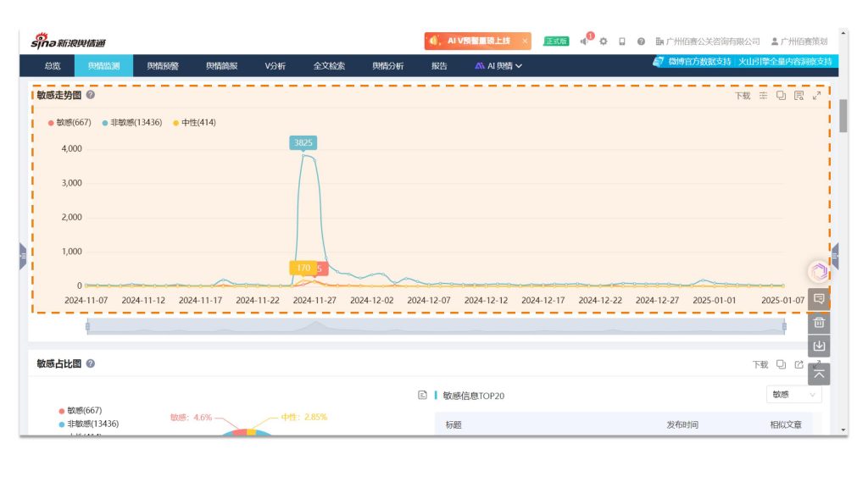Open the feedback message floating button
Image resolution: width=868 pixels, height=488 pixels.
click(x=819, y=299)
